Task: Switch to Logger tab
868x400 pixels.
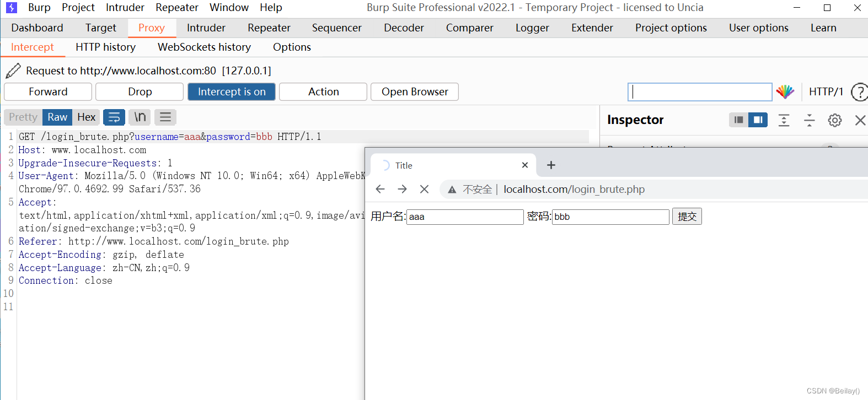Action: pos(532,28)
